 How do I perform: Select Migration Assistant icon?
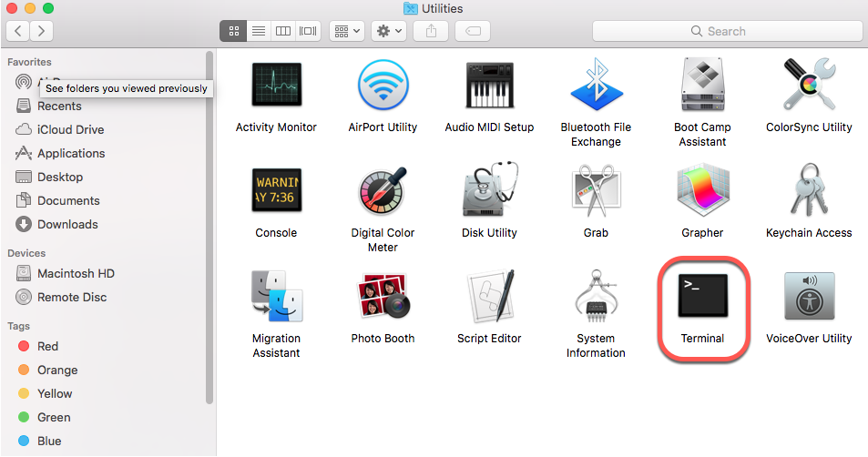[x=276, y=296]
